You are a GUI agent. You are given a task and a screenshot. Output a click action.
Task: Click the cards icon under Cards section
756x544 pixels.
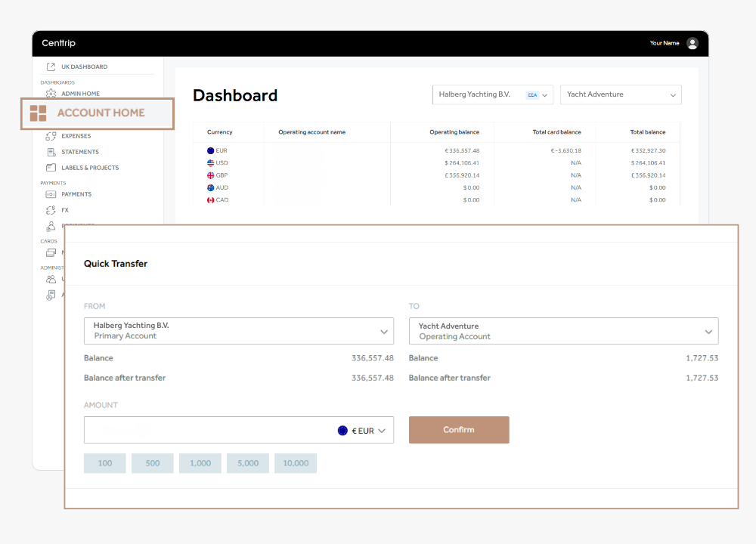click(51, 252)
